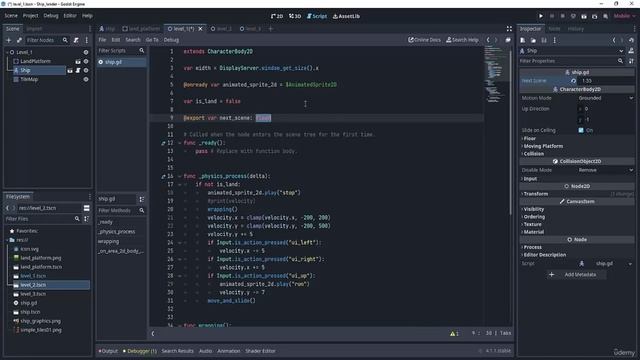Open scene icon on LandPlatform row
The width and height of the screenshot is (640, 360).
point(78,61)
